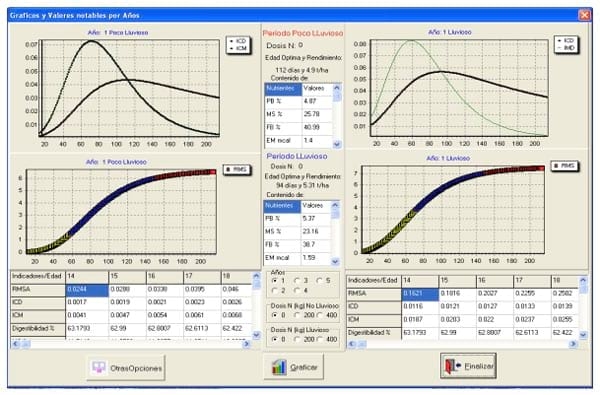
Task: Click ICM cell 0.0041 in left table
Action: coord(87,315)
